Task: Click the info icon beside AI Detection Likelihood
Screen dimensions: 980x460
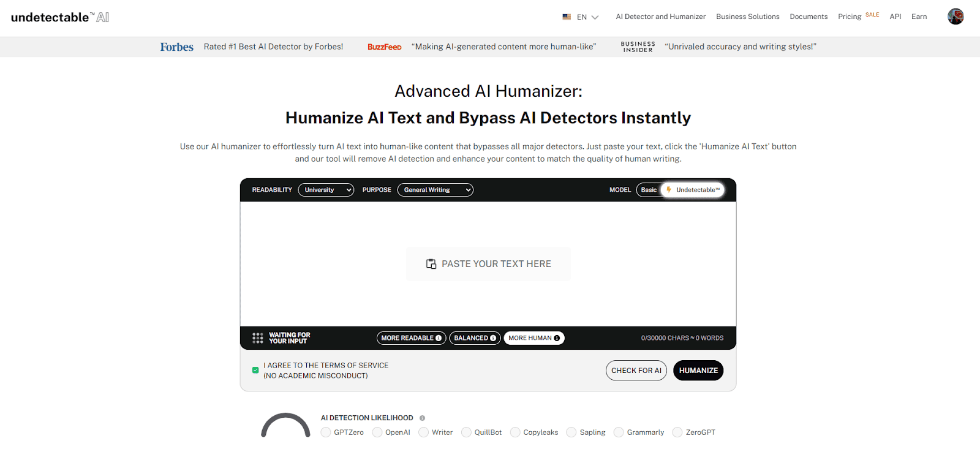Action: [422, 418]
